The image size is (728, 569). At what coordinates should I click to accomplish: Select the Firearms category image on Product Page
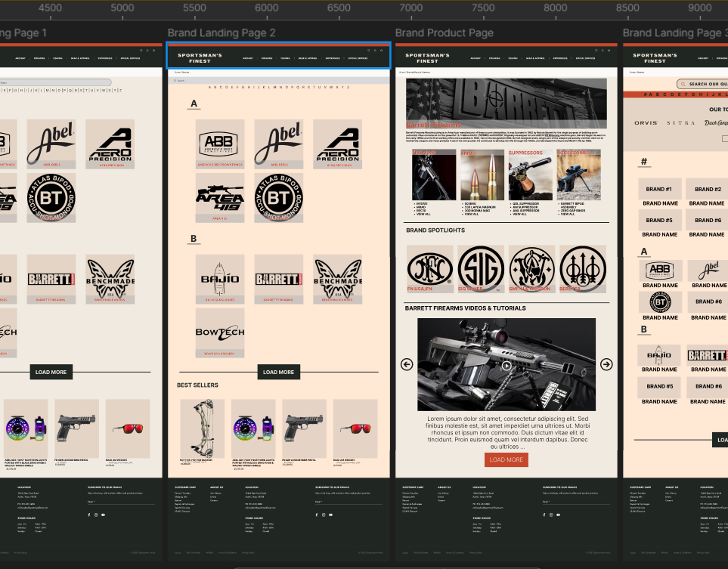click(434, 175)
